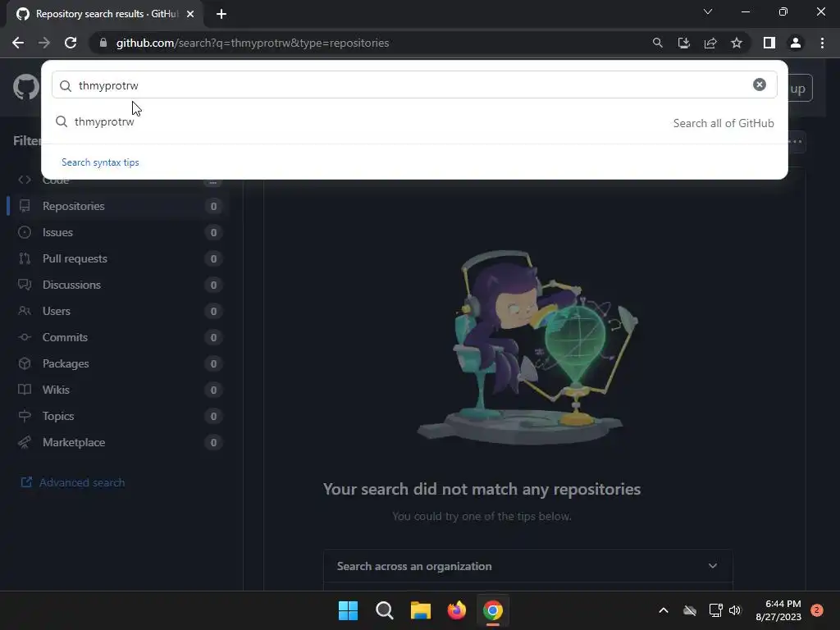Open the Windows Start menu
Viewport: 840px width, 630px height.
[348, 610]
